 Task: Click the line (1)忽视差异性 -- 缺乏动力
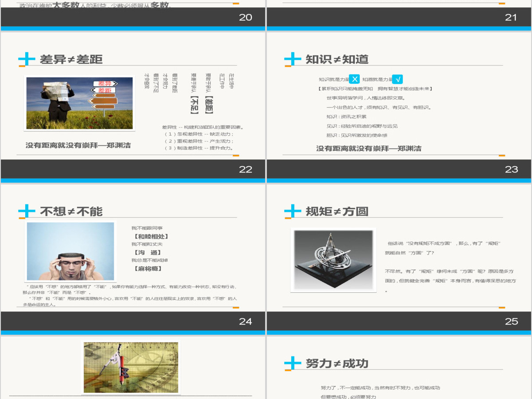tap(199, 134)
